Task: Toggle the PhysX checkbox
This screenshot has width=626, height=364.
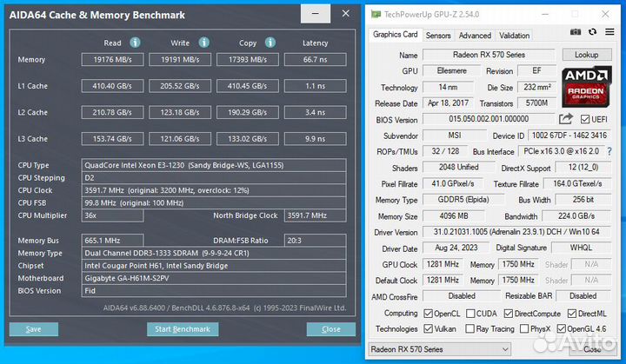Action: [524, 328]
